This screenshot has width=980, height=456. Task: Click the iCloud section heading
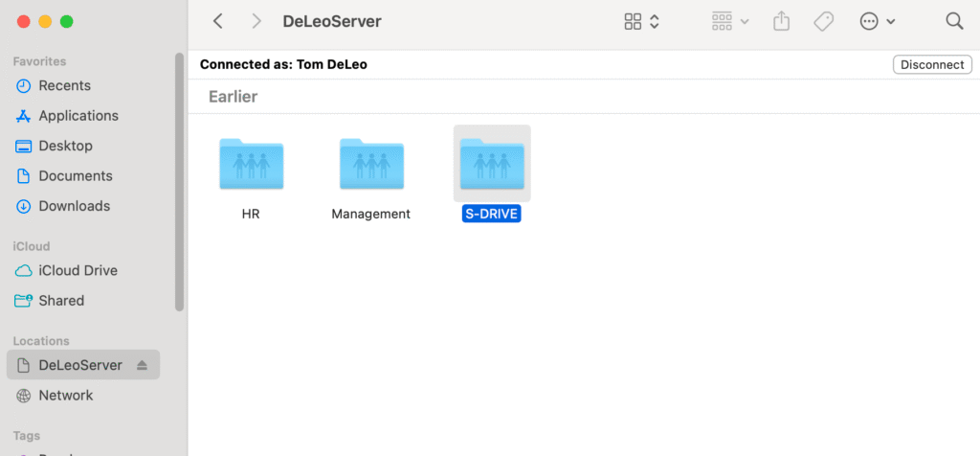[x=32, y=246]
